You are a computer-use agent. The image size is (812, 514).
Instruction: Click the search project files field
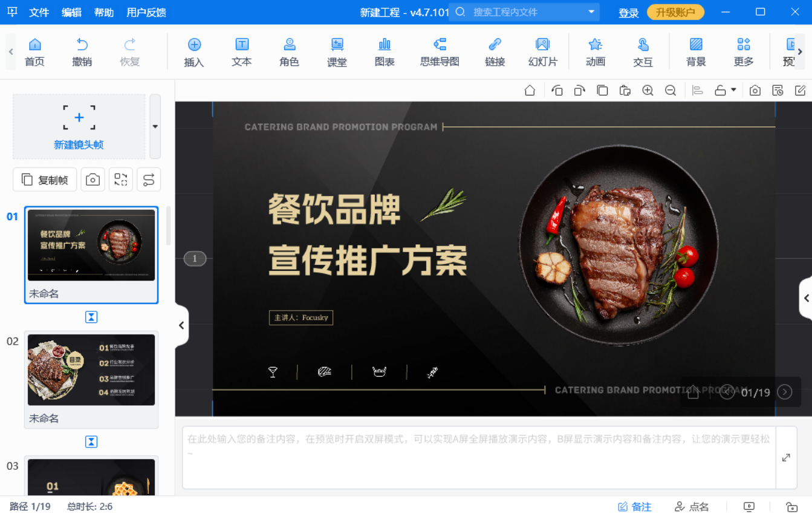coord(525,12)
